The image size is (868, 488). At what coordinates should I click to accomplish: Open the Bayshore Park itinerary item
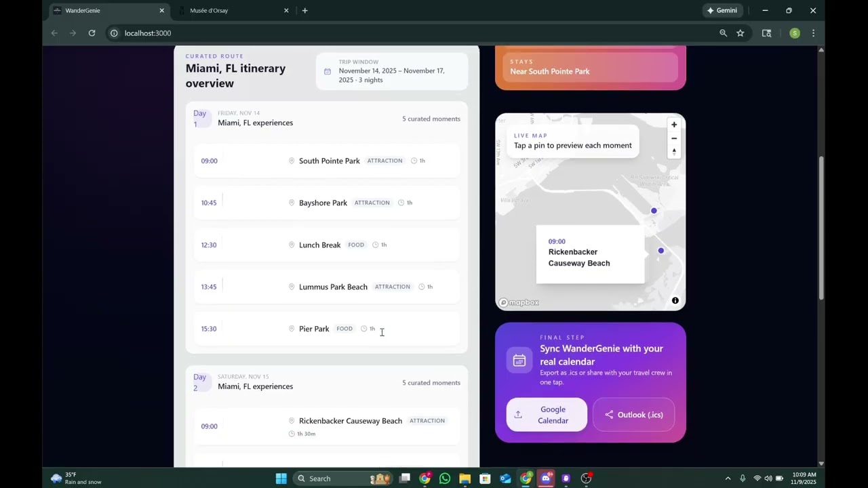coord(326,203)
